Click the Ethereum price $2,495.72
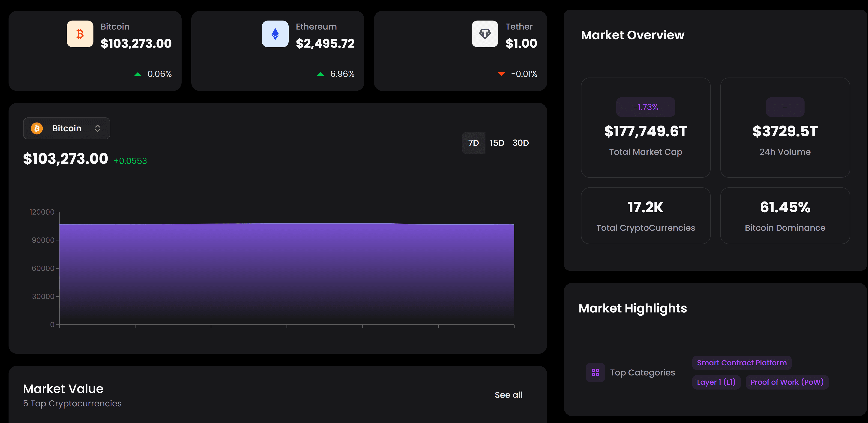 point(325,43)
